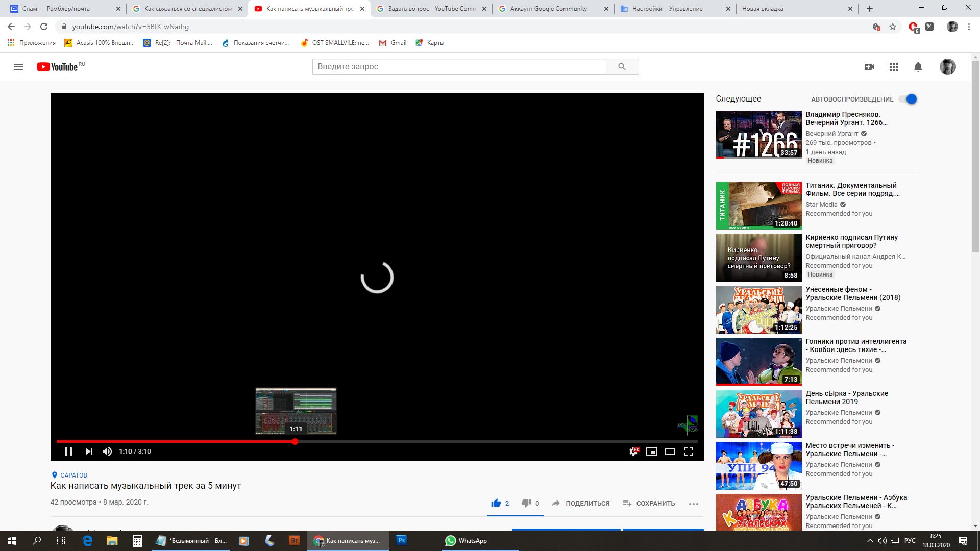
Task: Turn off autoplay switch
Action: pos(909,99)
